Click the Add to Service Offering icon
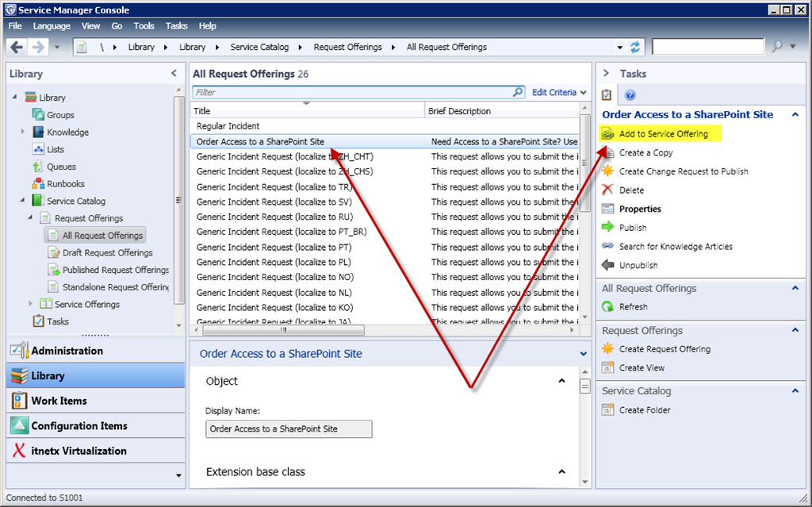Viewport: 812px width, 507px height. 608,134
